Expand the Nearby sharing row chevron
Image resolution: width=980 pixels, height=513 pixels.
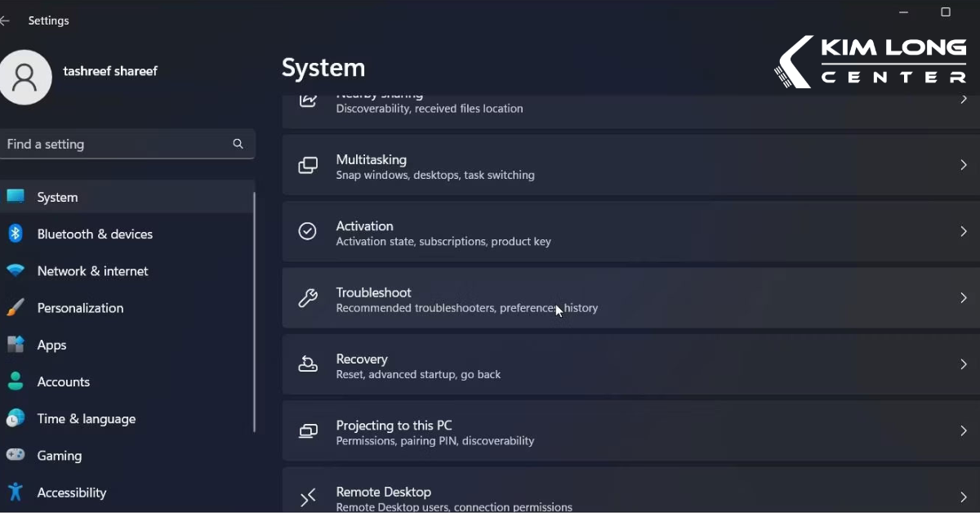click(x=964, y=100)
